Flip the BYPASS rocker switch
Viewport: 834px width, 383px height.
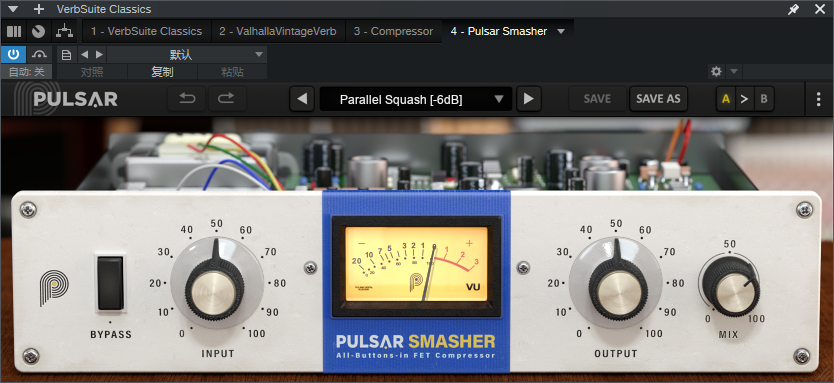coord(110,282)
